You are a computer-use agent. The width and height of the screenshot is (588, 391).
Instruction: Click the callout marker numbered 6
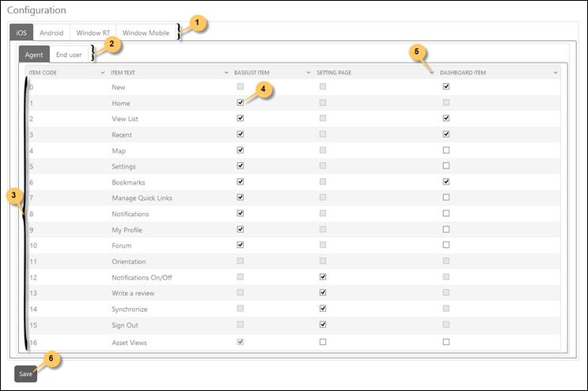[51, 359]
